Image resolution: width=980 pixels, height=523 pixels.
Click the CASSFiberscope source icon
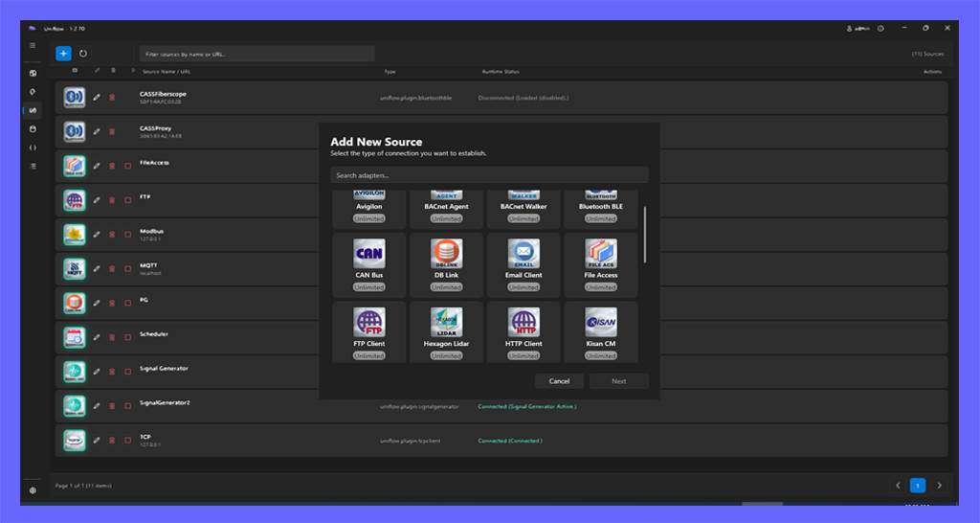75,98
